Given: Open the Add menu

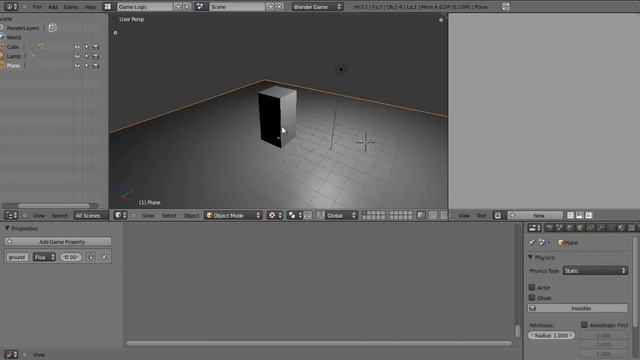Looking at the screenshot, I should tap(53, 7).
